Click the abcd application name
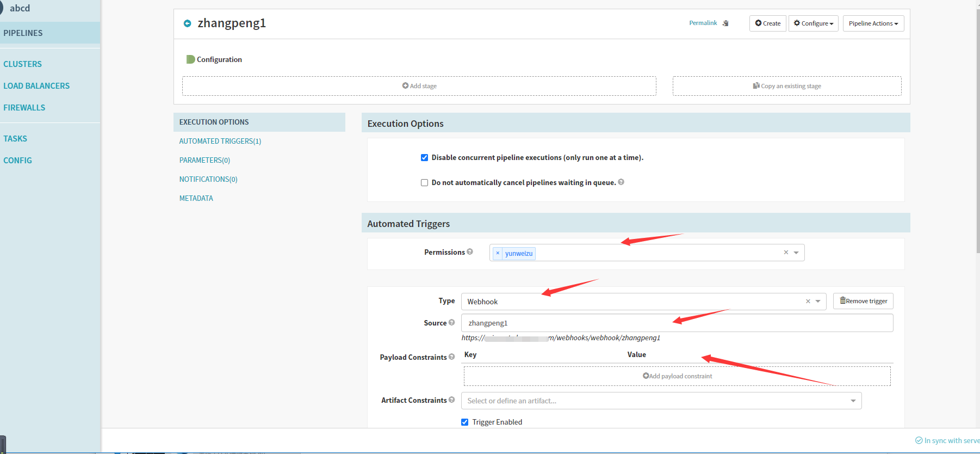 [x=20, y=8]
